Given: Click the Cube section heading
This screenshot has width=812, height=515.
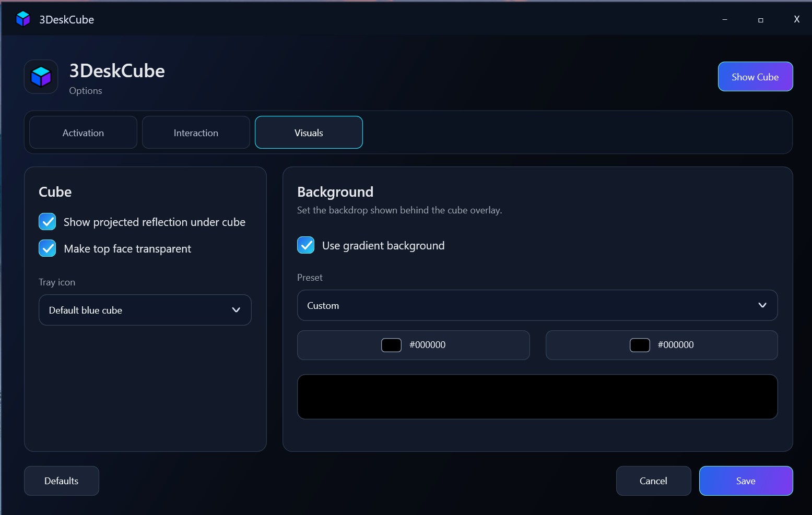Looking at the screenshot, I should tap(55, 192).
